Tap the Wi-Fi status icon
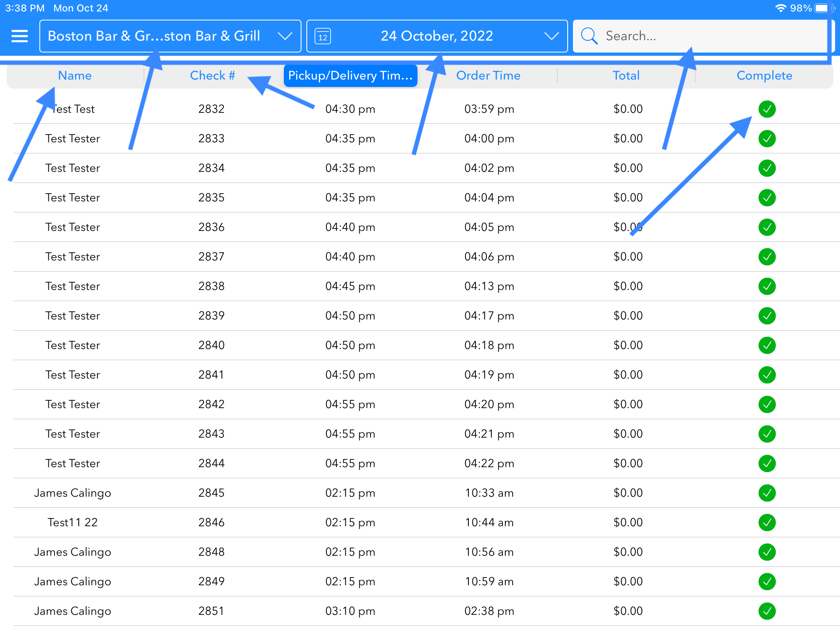This screenshot has width=840, height=630. [780, 8]
